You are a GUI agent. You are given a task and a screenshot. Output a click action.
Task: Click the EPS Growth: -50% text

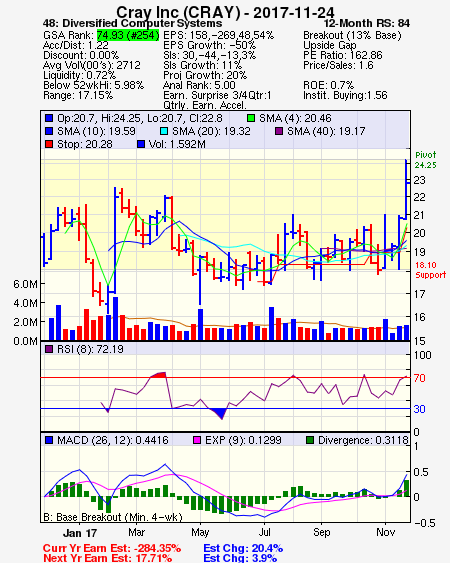(209, 45)
